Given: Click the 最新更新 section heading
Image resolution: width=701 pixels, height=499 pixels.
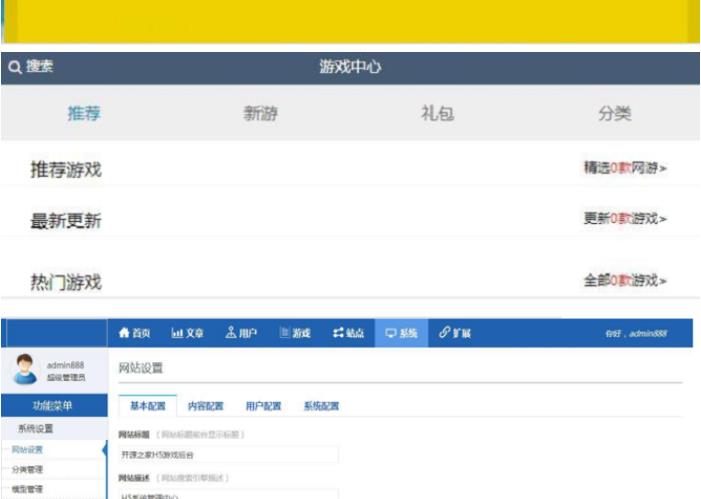Looking at the screenshot, I should pos(66,220).
